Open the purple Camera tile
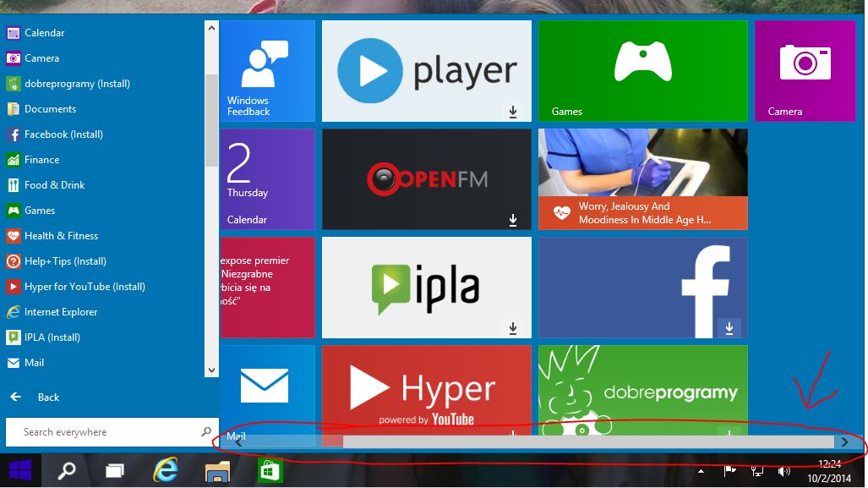 pyautogui.click(x=805, y=71)
